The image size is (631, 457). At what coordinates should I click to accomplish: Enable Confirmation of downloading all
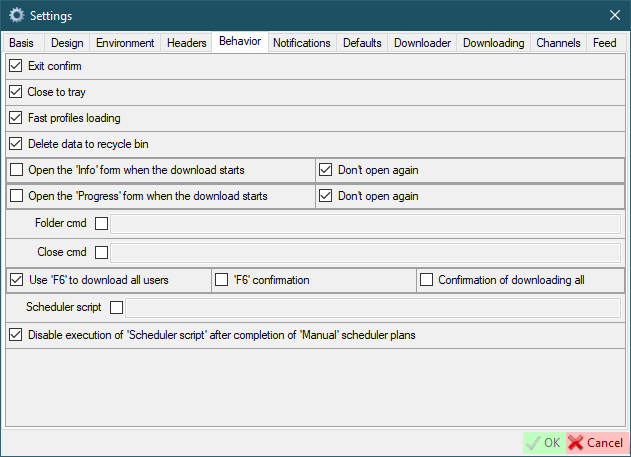click(x=426, y=280)
